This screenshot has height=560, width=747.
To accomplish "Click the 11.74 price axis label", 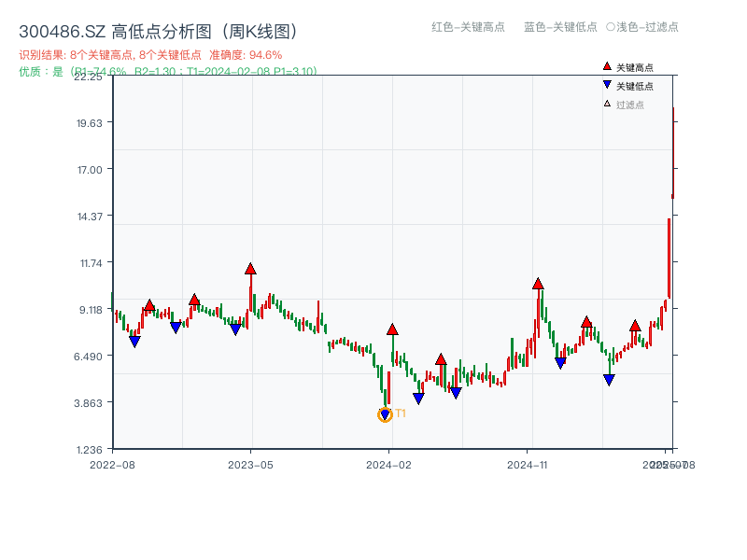I will pos(91,263).
